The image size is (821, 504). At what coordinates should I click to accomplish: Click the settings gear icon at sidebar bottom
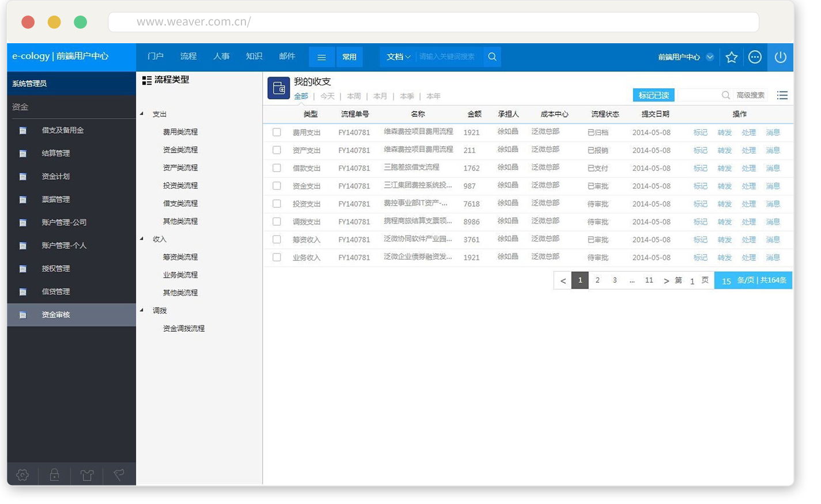(22, 475)
